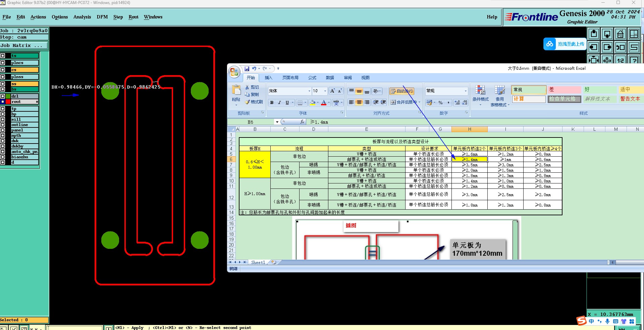Apply percent style in Excel number group

click(x=440, y=103)
